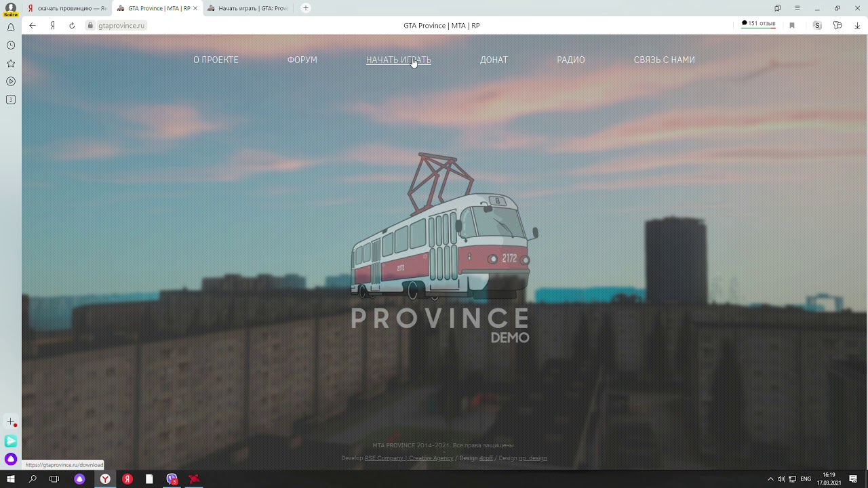Screen dimensions: 868x488
Task: Switch to the Начать играть | GTA tab
Action: pos(248,8)
